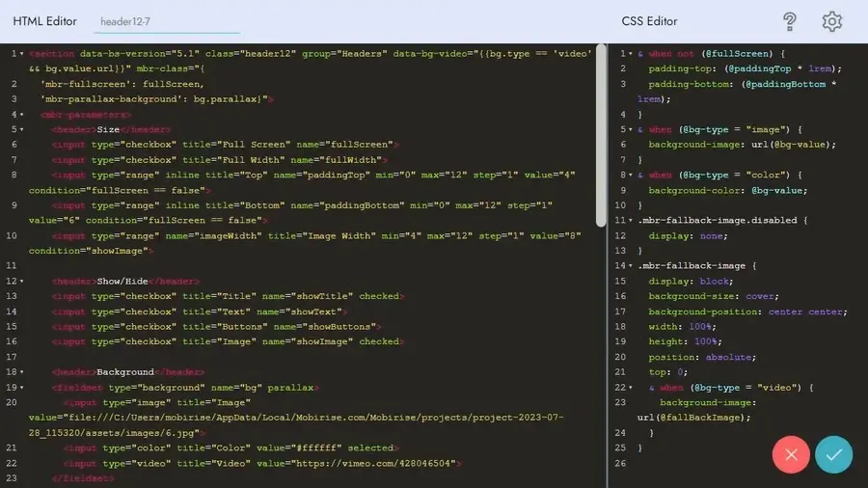Collapse the fold arrow on CSS line 22
Screen dimensions: 868x488
(631, 388)
